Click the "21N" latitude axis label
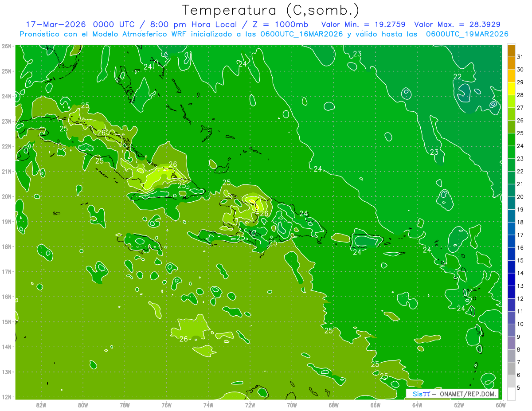The width and height of the screenshot is (532, 411). pyautogui.click(x=6, y=172)
